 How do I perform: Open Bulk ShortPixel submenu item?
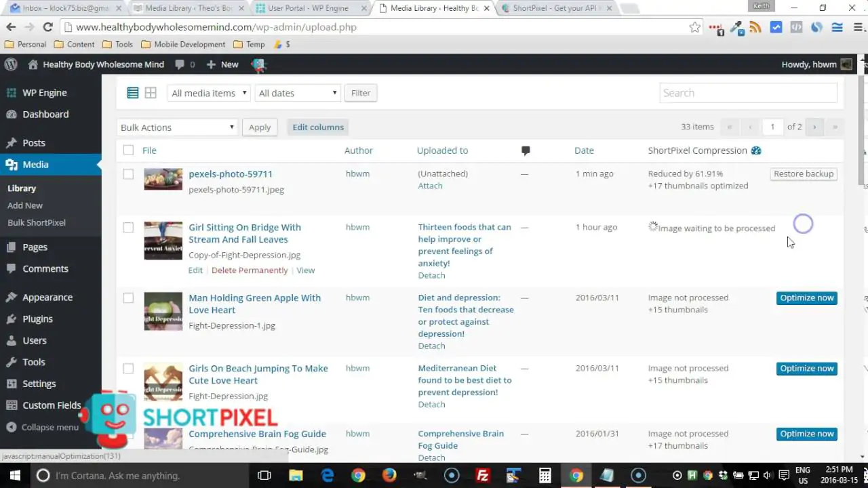[x=37, y=222]
